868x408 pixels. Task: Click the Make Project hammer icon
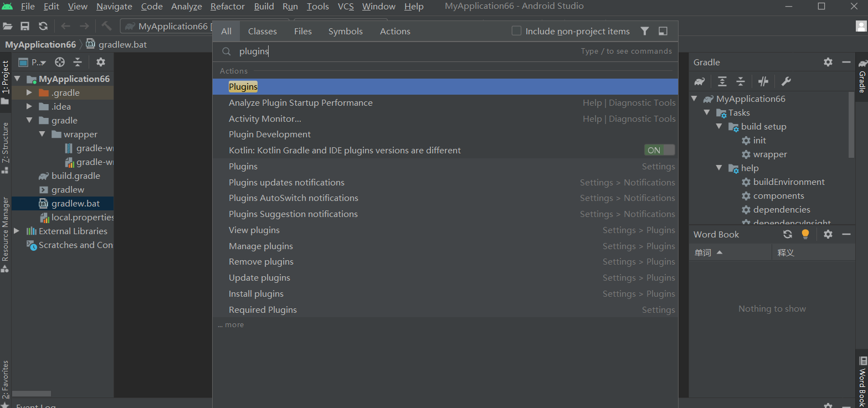click(106, 26)
